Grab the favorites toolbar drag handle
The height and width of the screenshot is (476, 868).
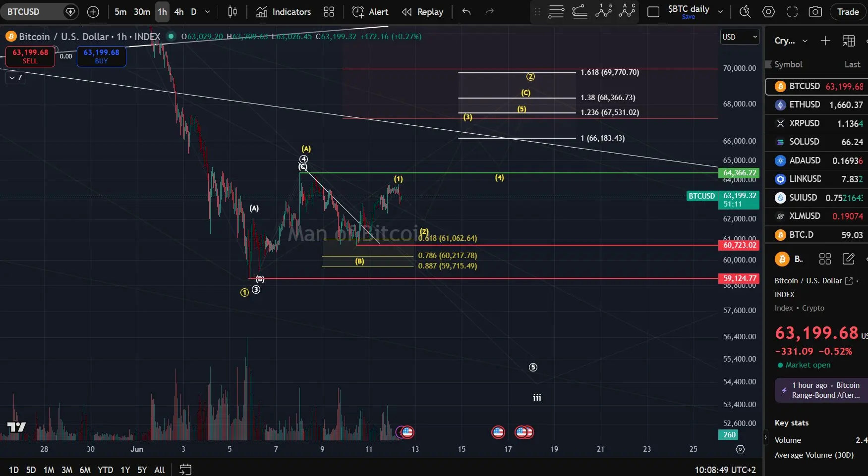pos(537,12)
